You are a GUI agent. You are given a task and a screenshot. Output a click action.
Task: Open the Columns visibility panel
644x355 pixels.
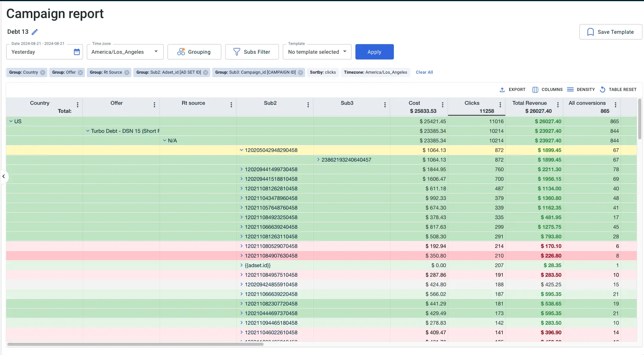click(x=547, y=89)
